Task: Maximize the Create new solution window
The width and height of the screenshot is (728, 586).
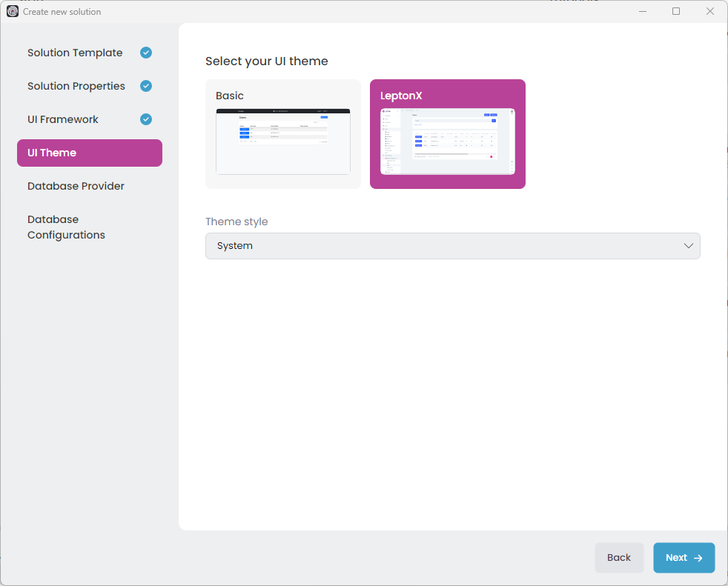Action: pos(676,12)
